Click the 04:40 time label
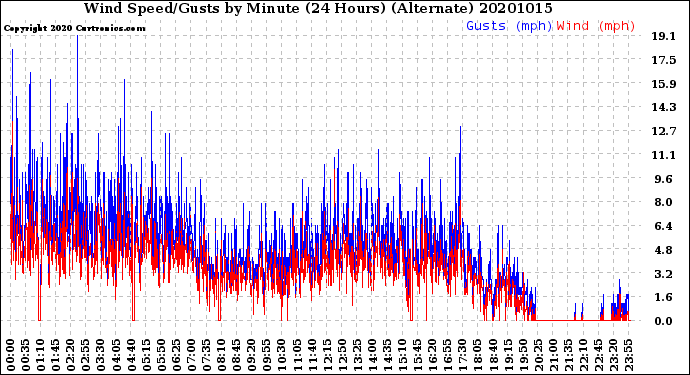The image size is (690, 375). pyautogui.click(x=131, y=355)
